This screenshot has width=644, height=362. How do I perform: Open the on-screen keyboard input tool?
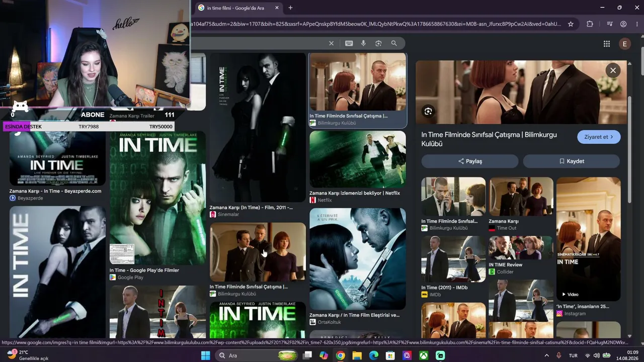(x=349, y=43)
